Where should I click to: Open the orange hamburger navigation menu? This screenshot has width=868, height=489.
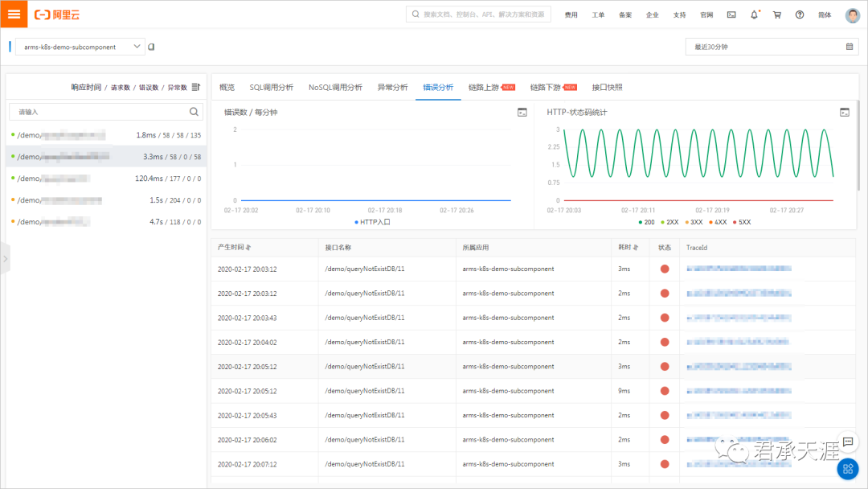(x=14, y=14)
